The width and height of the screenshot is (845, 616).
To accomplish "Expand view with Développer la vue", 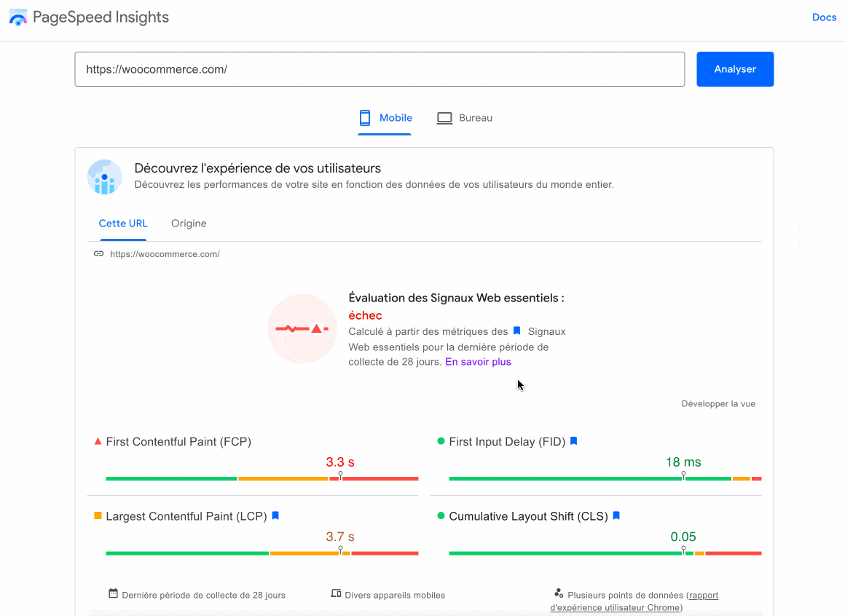I will pyautogui.click(x=718, y=404).
